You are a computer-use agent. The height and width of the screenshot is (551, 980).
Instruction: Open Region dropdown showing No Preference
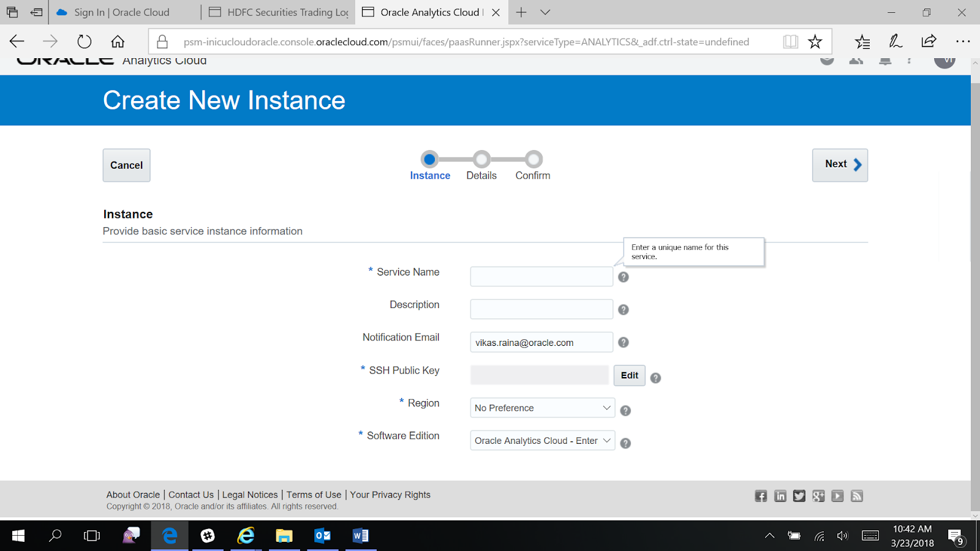point(543,408)
